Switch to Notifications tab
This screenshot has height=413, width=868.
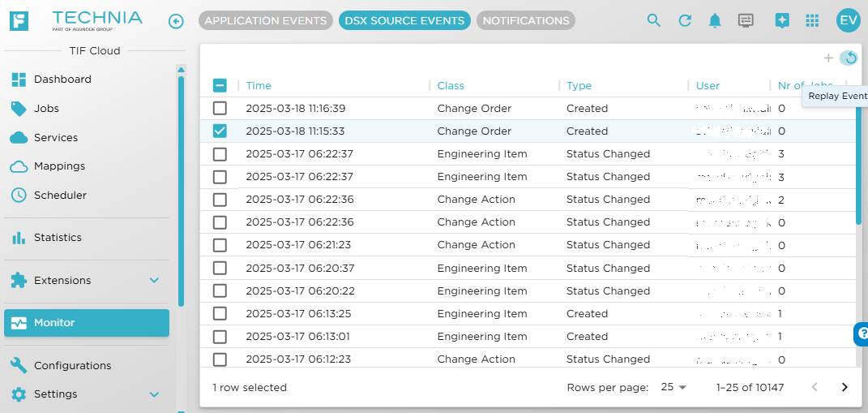(526, 21)
